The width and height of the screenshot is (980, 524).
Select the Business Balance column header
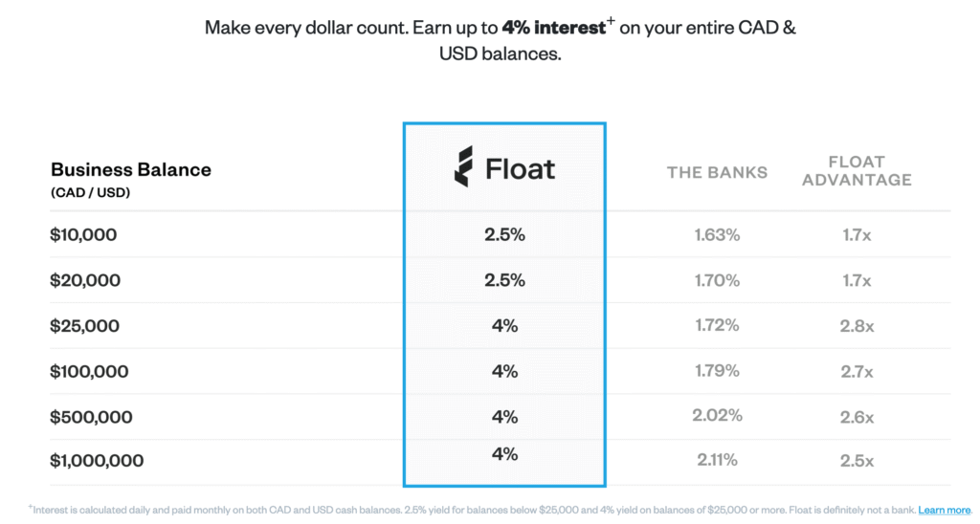tap(130, 170)
